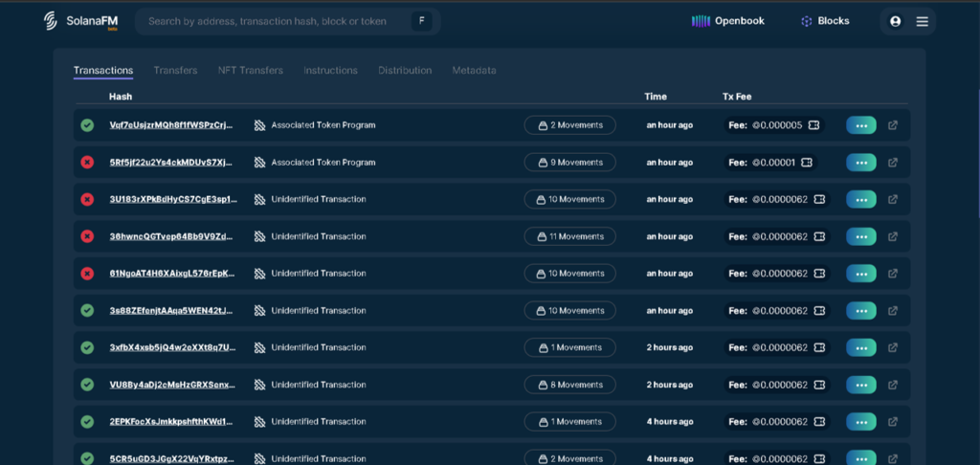The height and width of the screenshot is (465, 980).
Task: Open 2EPKFocXsJm transaction external link icon
Action: [x=893, y=422]
